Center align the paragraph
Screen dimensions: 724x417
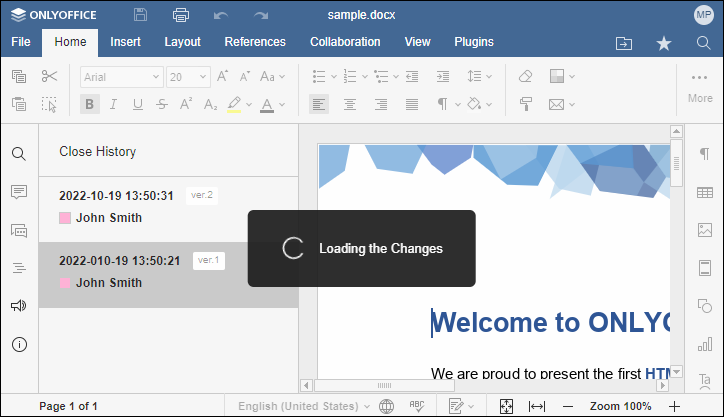[x=350, y=104]
